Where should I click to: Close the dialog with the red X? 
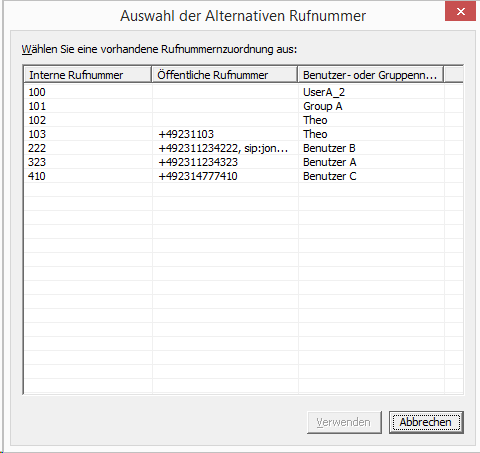pyautogui.click(x=461, y=11)
